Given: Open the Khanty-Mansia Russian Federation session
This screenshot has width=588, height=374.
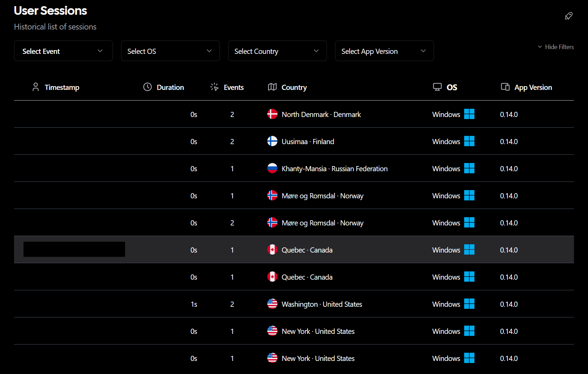Looking at the screenshot, I should pos(334,169).
